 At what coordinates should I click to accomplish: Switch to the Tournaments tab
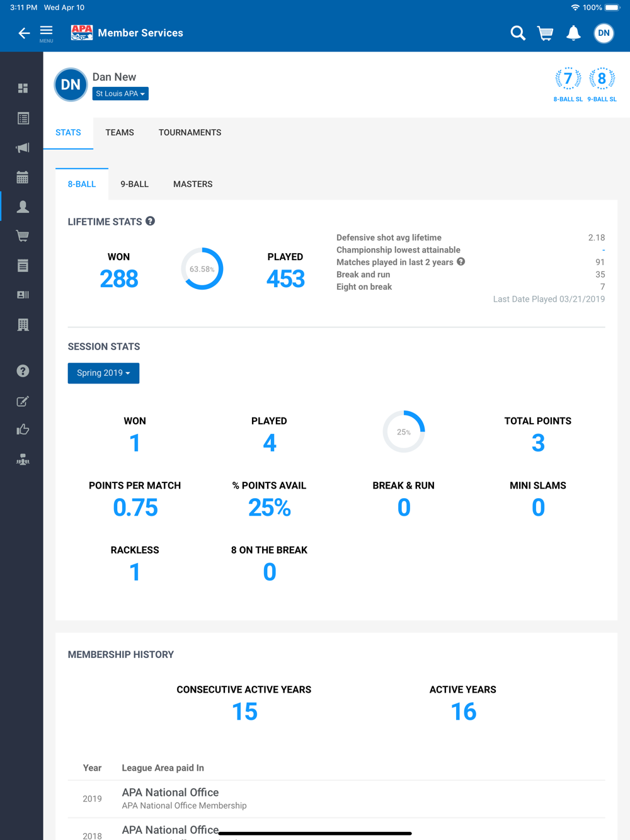[190, 133]
